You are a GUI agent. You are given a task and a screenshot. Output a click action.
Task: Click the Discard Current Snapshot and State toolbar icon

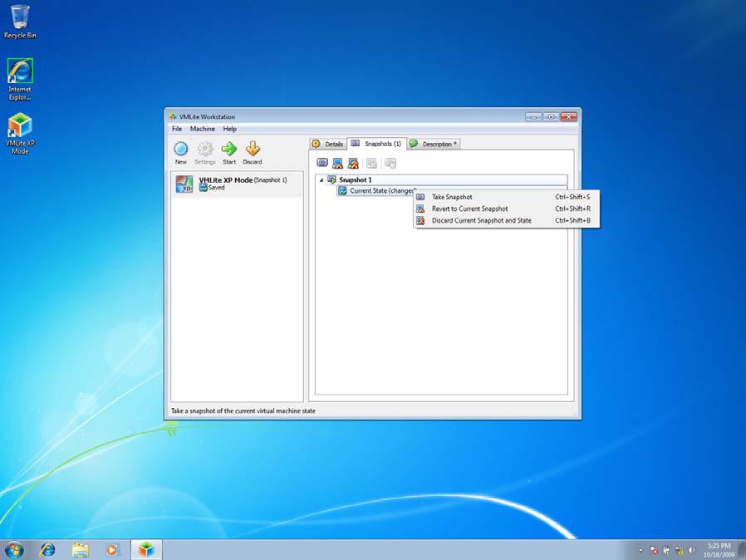coord(353,163)
